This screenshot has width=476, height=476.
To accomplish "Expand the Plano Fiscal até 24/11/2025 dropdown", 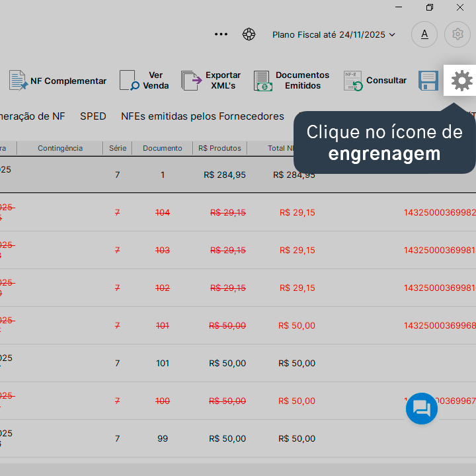I will pos(334,34).
